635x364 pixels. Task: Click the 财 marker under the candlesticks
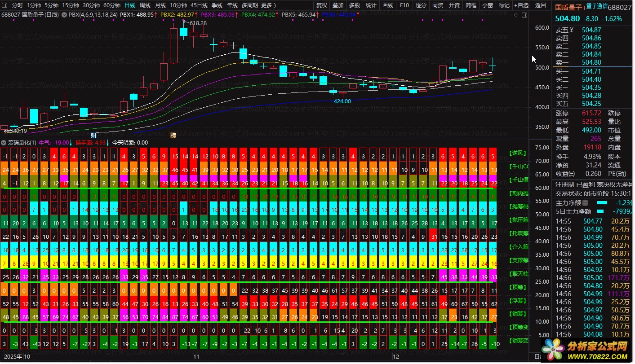coord(94,135)
